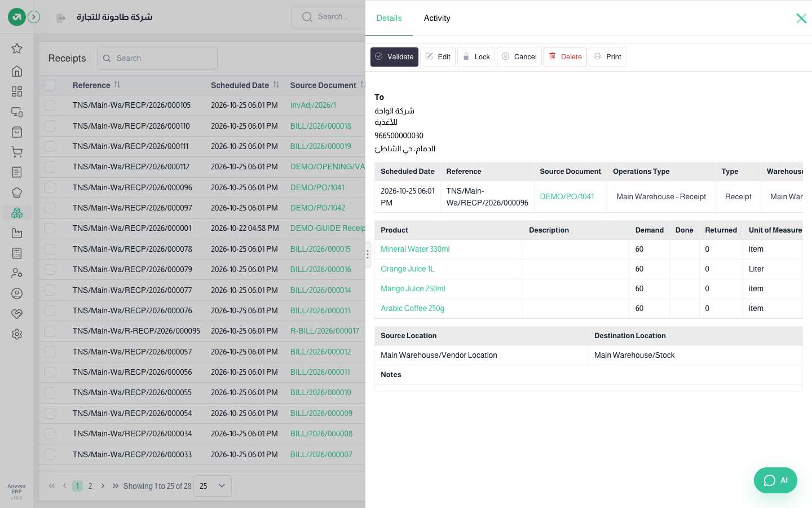Select all receipts header checkbox
The width and height of the screenshot is (812, 508).
coord(50,85)
